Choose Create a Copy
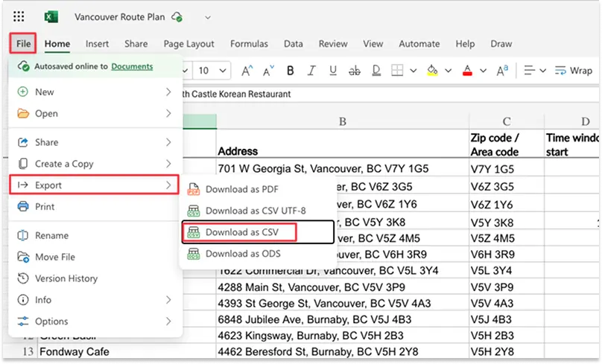602x364 pixels. click(x=95, y=164)
